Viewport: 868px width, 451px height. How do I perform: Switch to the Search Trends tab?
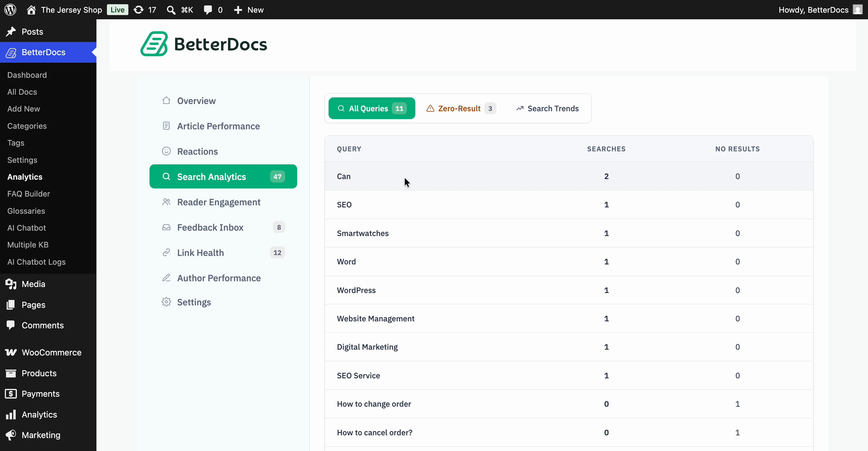pyautogui.click(x=547, y=108)
